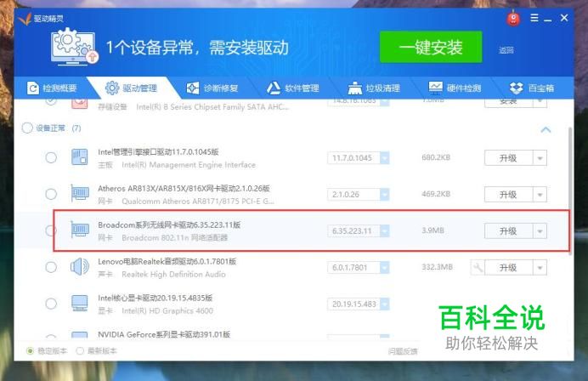Select the Lenovo Realtek audio driver row

[51, 267]
